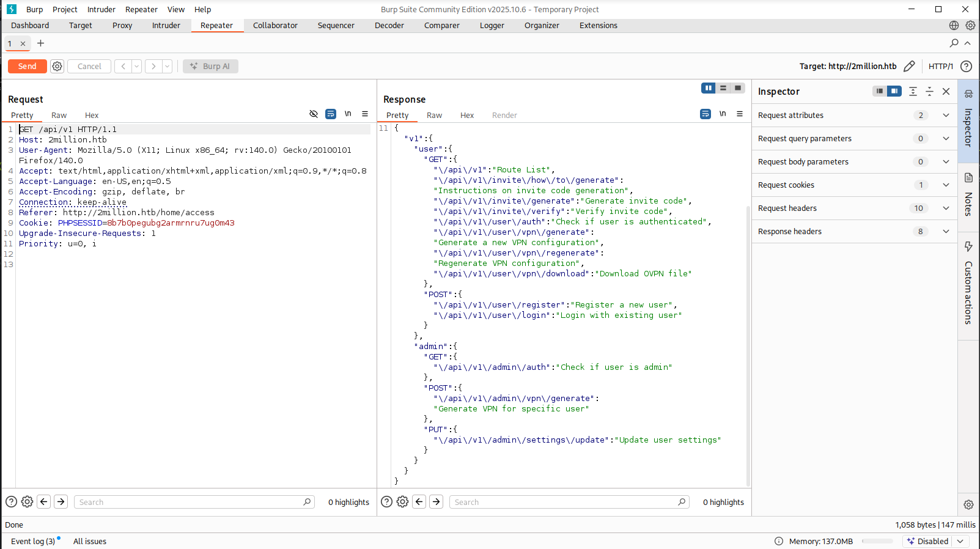Image resolution: width=980 pixels, height=549 pixels.
Task: Open response search settings gear
Action: (x=402, y=502)
